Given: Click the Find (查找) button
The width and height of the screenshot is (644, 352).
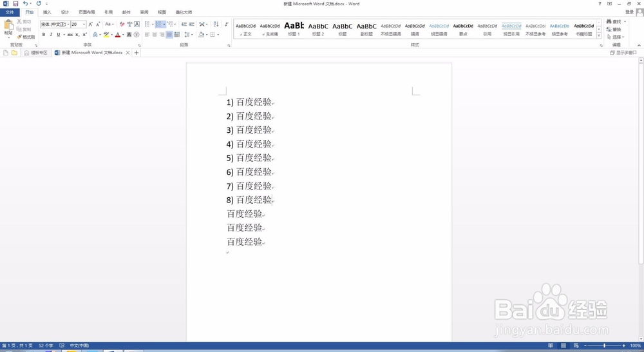Looking at the screenshot, I should (x=614, y=21).
